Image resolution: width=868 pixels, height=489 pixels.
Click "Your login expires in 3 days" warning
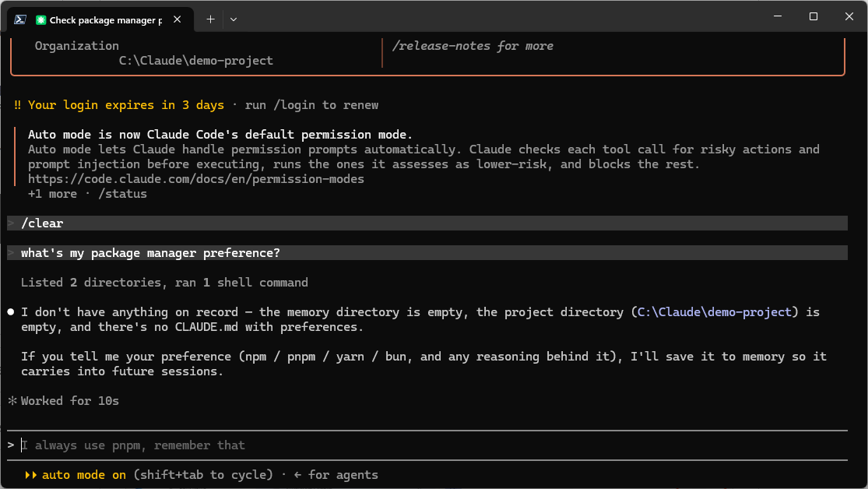pos(126,105)
